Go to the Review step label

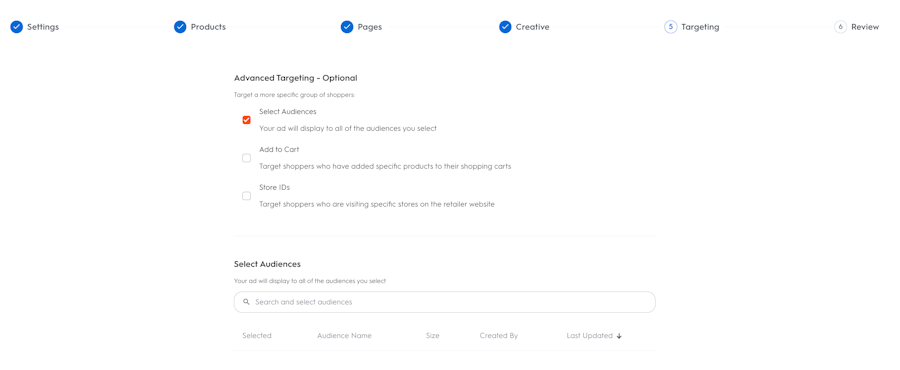pyautogui.click(x=865, y=27)
